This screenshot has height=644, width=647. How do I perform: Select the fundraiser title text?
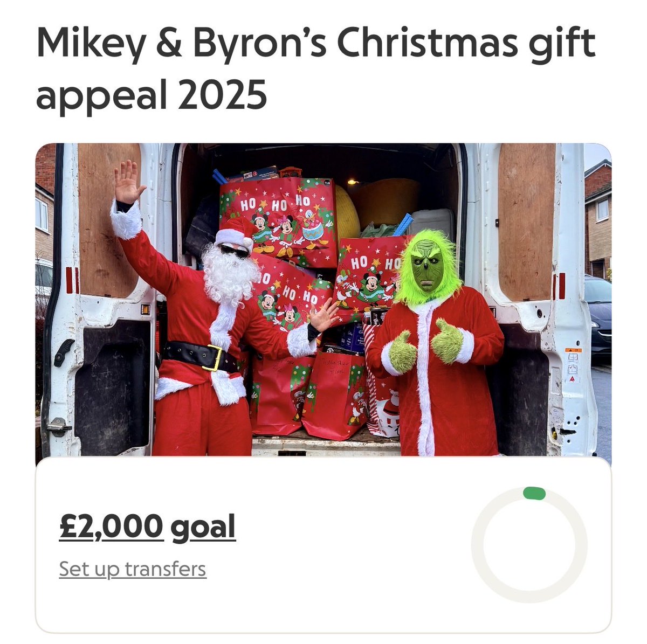[x=316, y=69]
